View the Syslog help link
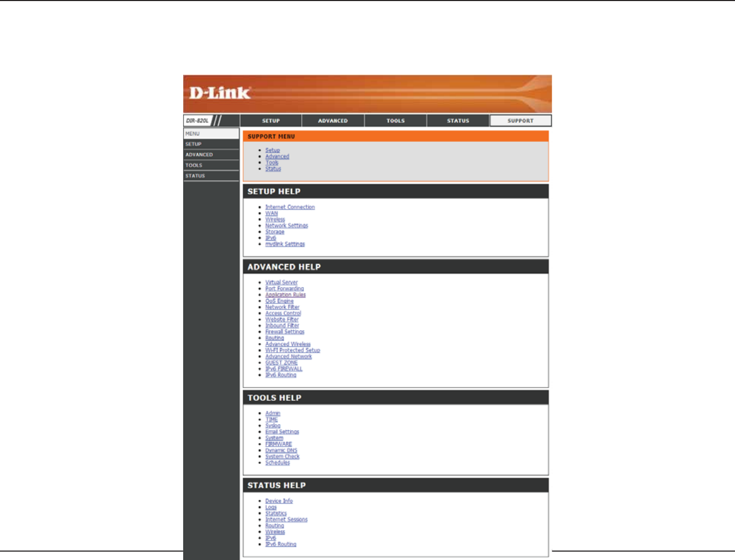The height and width of the screenshot is (560, 735). pyautogui.click(x=273, y=426)
